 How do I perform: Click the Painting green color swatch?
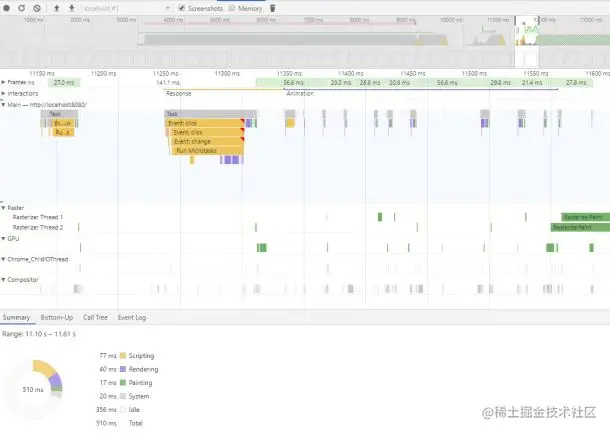pos(123,382)
